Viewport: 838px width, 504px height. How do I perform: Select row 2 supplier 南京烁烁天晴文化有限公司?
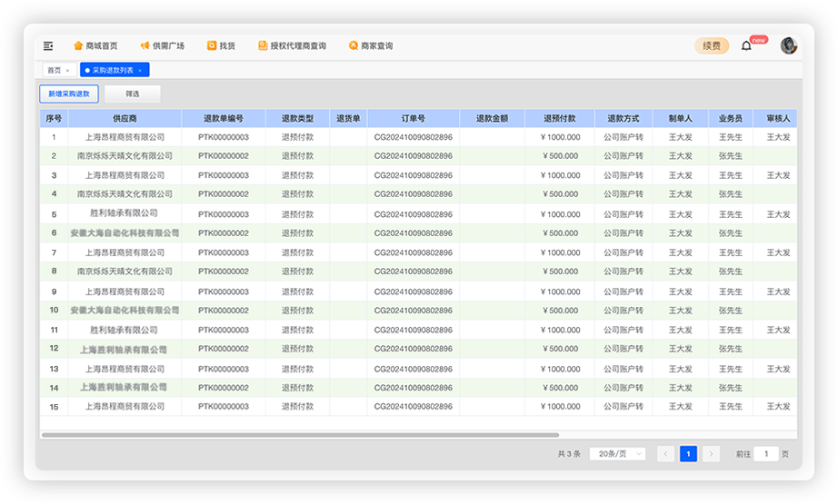click(125, 156)
